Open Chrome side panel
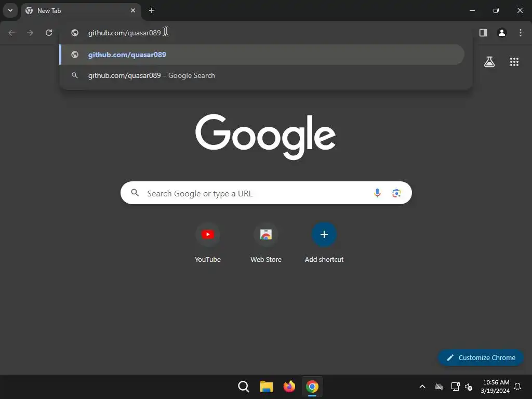 (483, 33)
